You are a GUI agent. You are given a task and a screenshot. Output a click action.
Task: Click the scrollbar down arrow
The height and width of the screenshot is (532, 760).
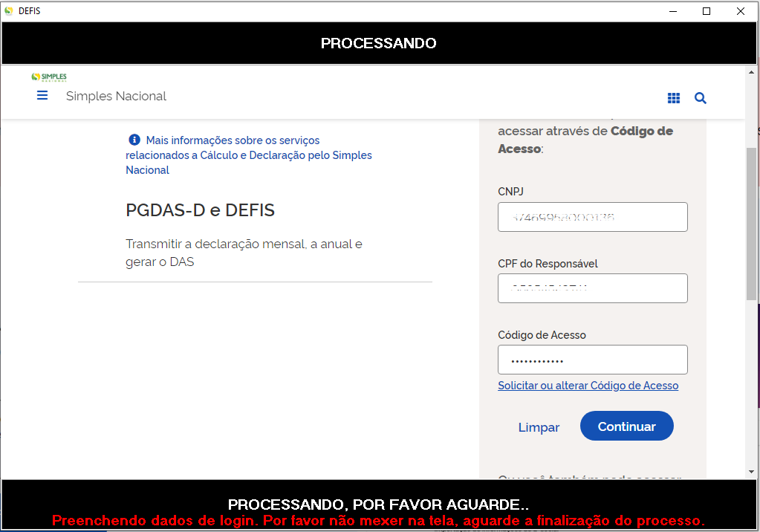(x=751, y=471)
